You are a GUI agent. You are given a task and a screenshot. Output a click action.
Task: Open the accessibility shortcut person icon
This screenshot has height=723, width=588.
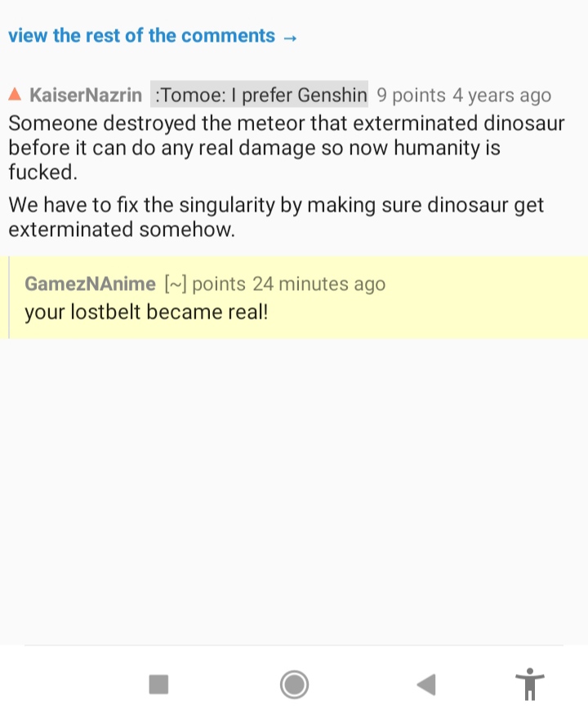click(x=530, y=684)
